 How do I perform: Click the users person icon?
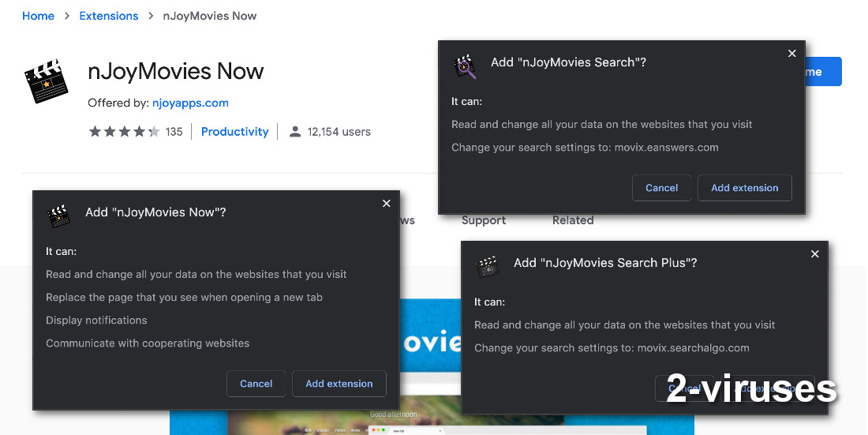pyautogui.click(x=295, y=131)
